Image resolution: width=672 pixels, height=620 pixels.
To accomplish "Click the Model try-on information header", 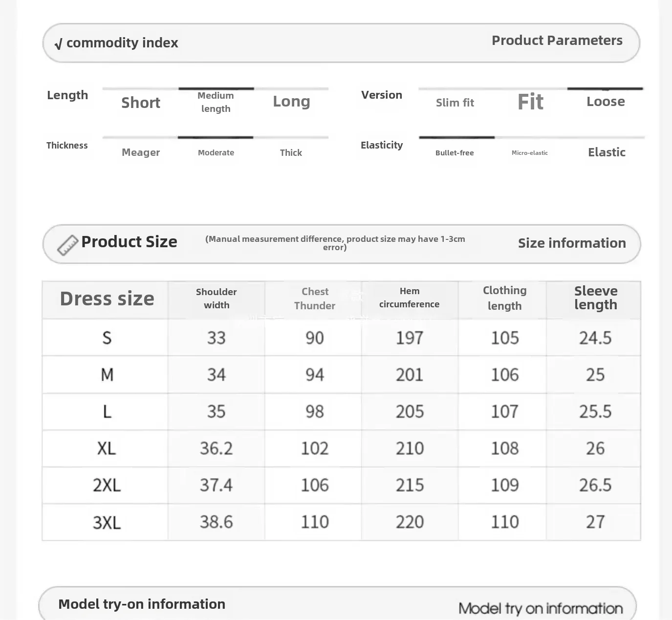I will [142, 604].
